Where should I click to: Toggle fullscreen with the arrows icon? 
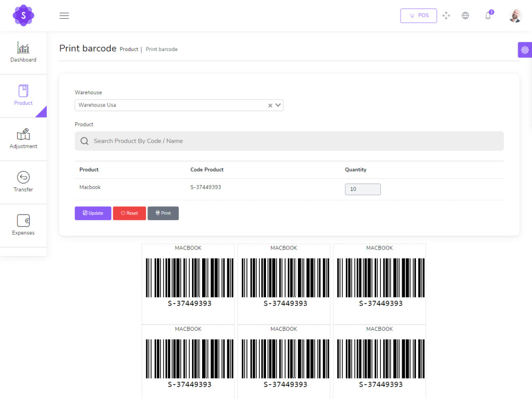[x=446, y=15]
